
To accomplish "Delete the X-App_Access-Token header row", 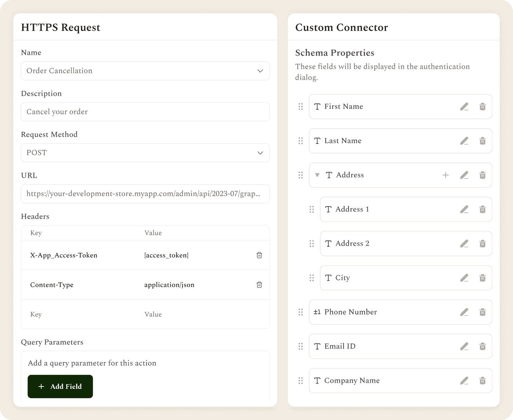I will pos(259,255).
